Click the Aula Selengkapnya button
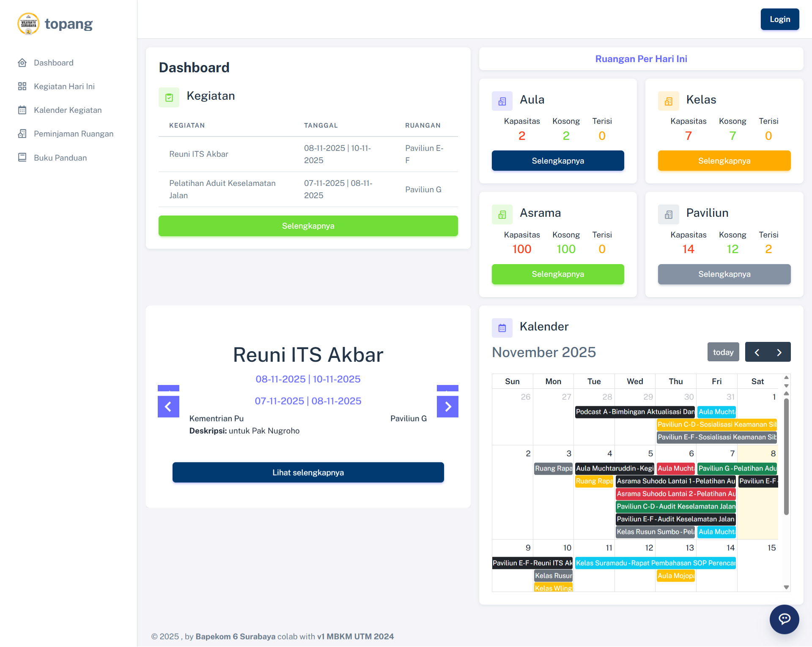The width and height of the screenshot is (812, 647). pos(557,161)
